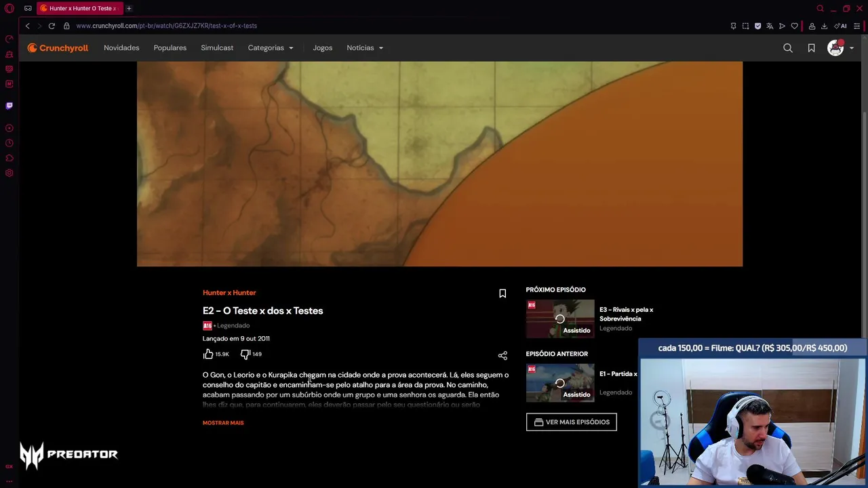View site security lock info

pyautogui.click(x=66, y=26)
